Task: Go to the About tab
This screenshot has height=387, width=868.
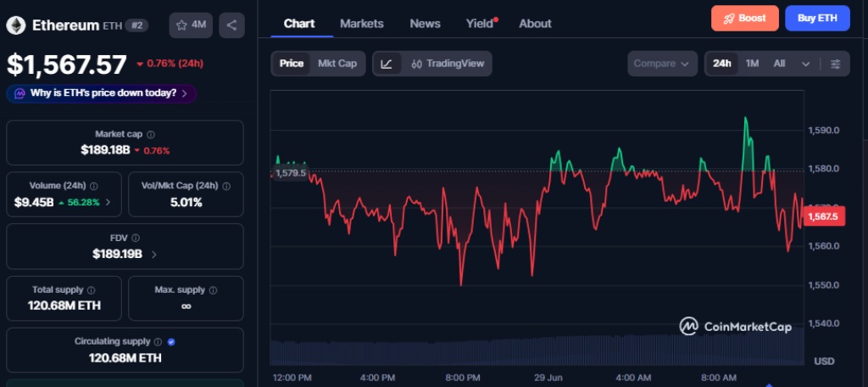Action: (535, 24)
